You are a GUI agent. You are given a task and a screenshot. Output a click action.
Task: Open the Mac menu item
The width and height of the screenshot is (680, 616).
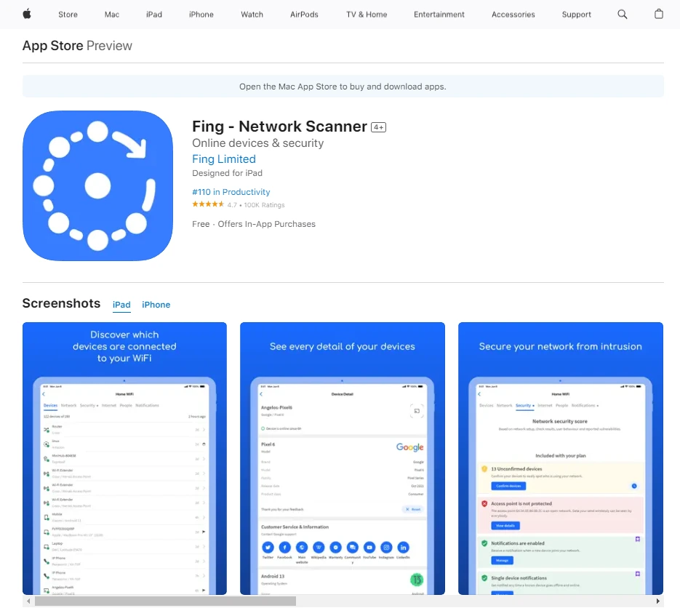point(112,15)
